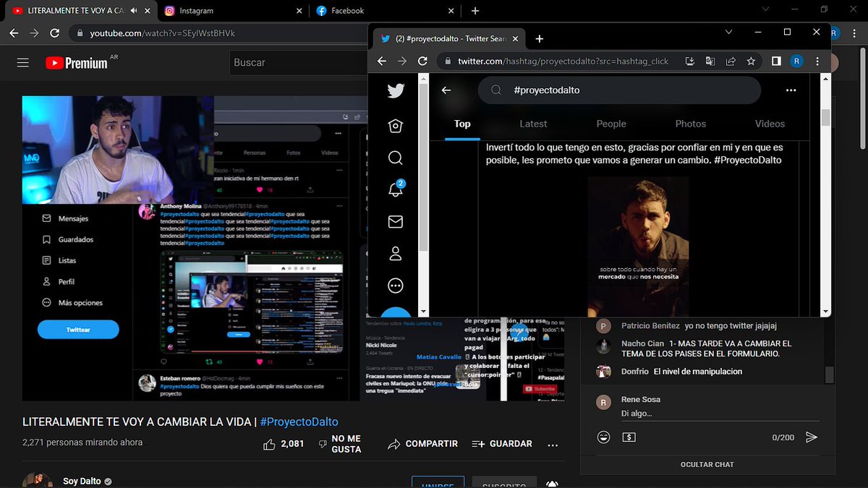Send chat message with arrow icon
Screen dimensions: 868x488
click(x=812, y=437)
